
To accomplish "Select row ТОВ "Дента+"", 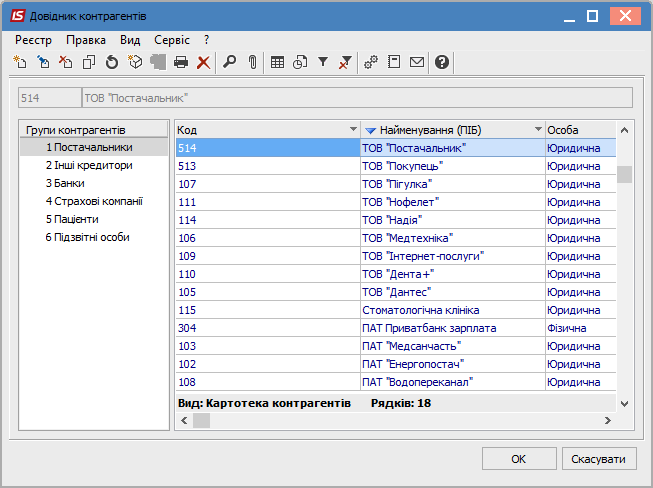I will (396, 274).
